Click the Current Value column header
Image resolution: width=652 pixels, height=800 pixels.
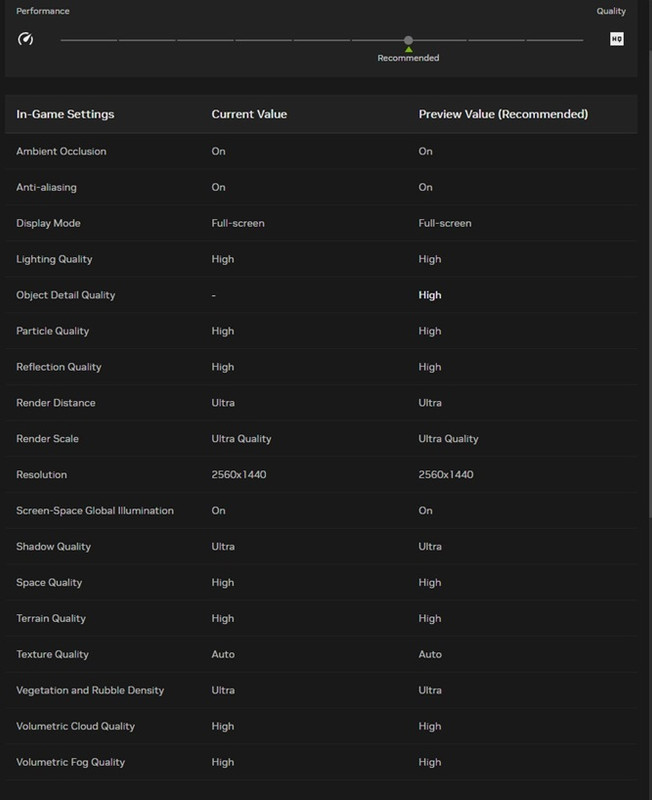click(249, 114)
